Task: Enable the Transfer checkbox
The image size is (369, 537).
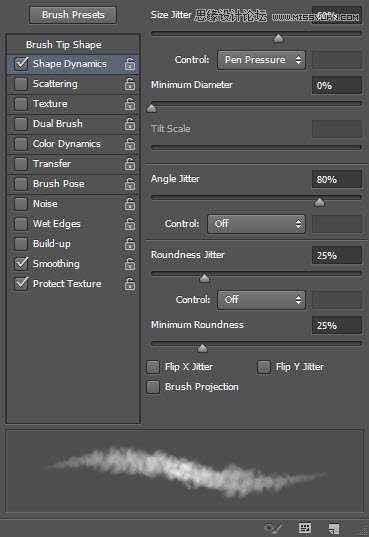Action: pyautogui.click(x=21, y=164)
